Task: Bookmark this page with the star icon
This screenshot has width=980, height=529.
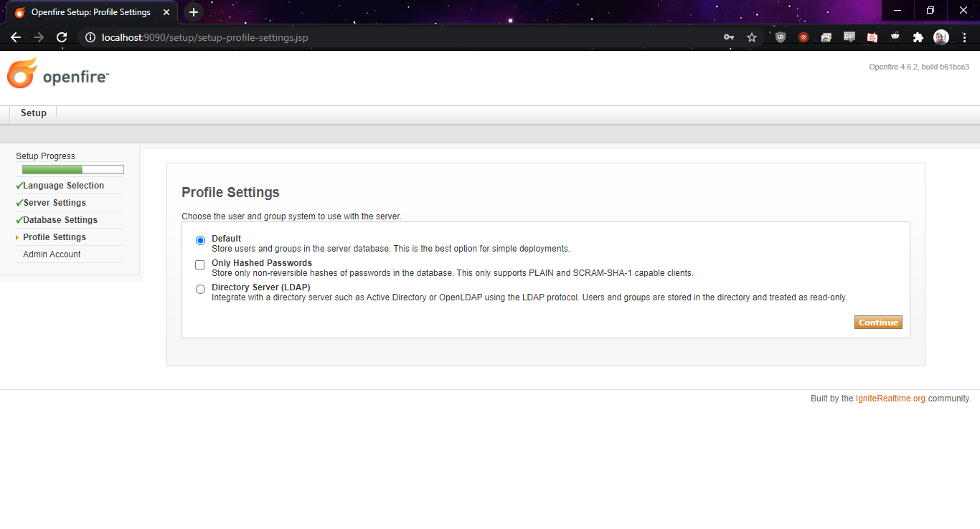Action: coord(752,37)
